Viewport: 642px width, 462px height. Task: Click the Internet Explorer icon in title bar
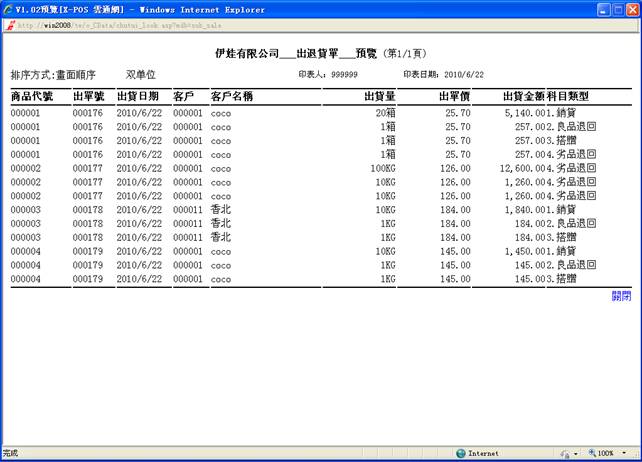9,10
